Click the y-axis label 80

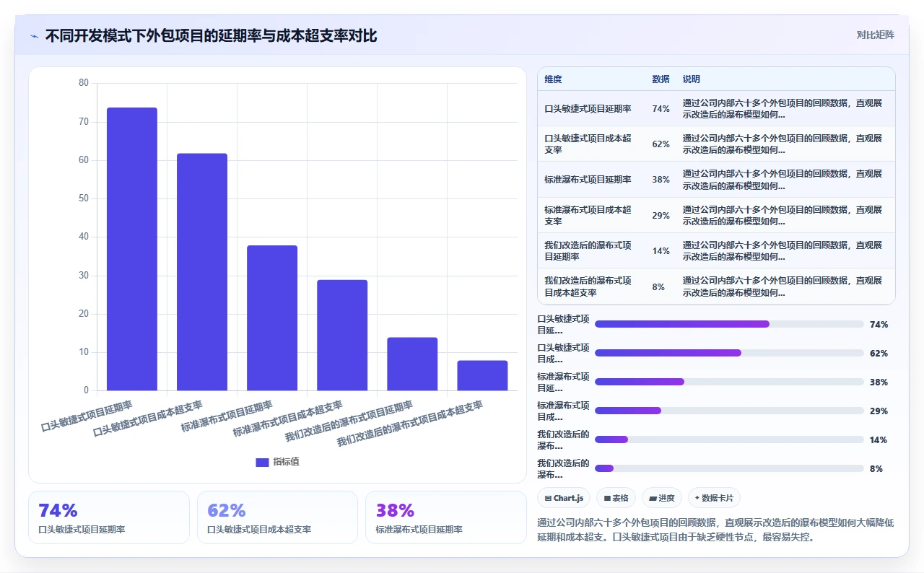click(84, 83)
